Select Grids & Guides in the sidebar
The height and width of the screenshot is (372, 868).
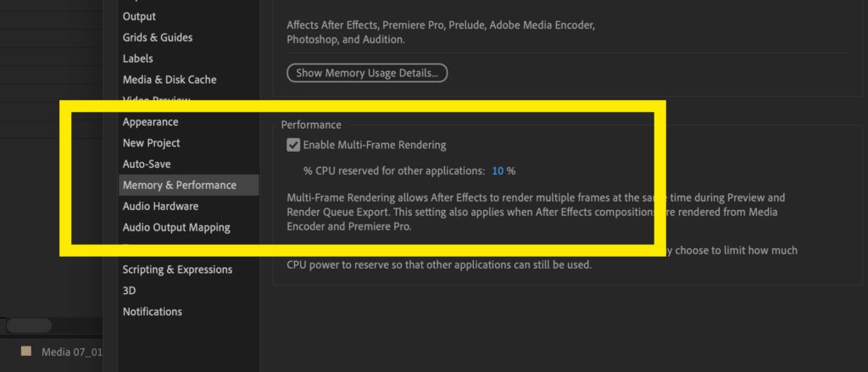(x=158, y=37)
